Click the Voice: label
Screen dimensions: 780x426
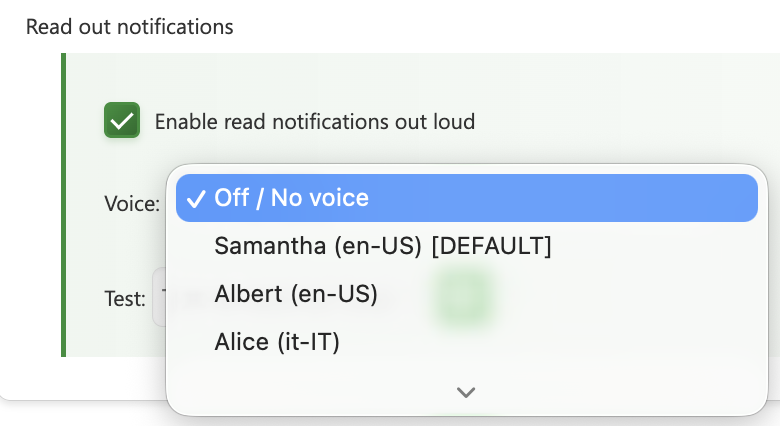(x=131, y=204)
